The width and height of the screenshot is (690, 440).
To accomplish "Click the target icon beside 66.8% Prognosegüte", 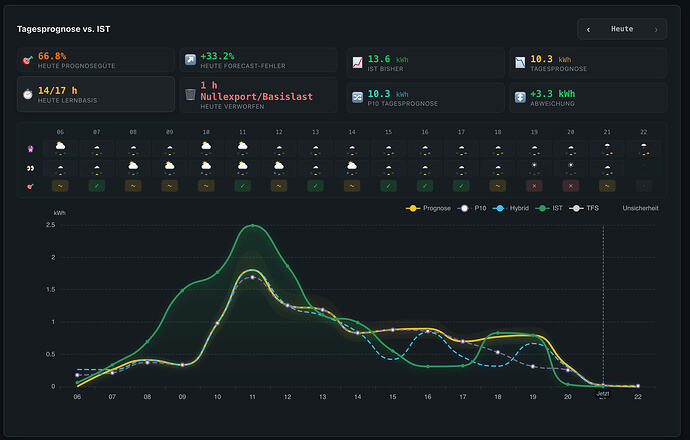I will (x=27, y=60).
